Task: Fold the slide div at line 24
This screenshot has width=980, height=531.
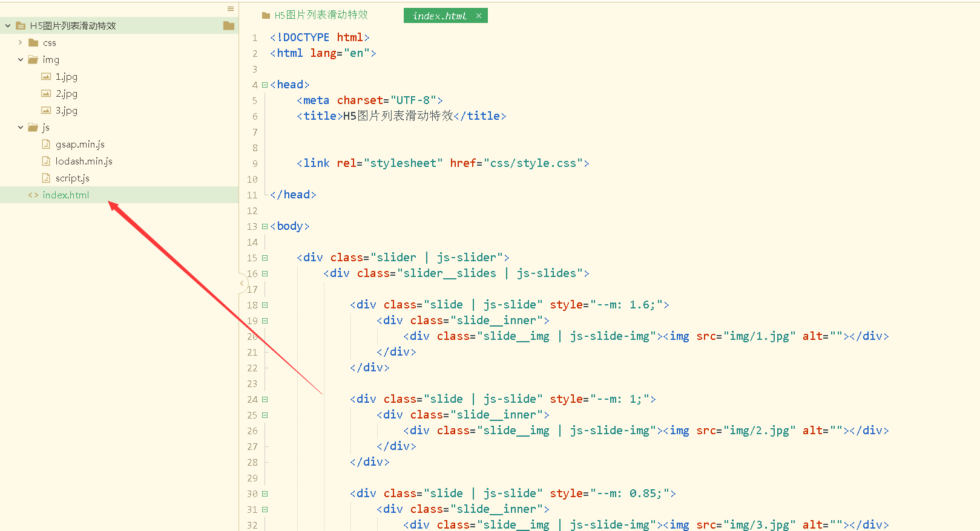Action: pos(265,399)
